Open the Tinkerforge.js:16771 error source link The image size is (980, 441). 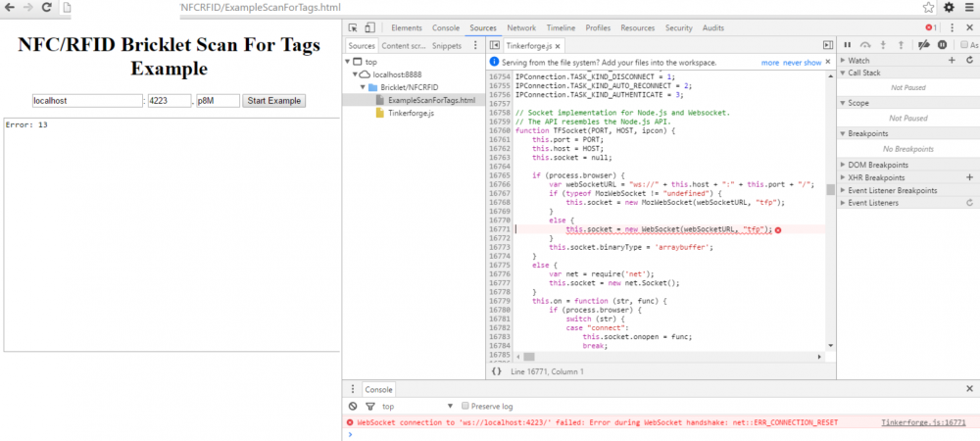(x=923, y=422)
